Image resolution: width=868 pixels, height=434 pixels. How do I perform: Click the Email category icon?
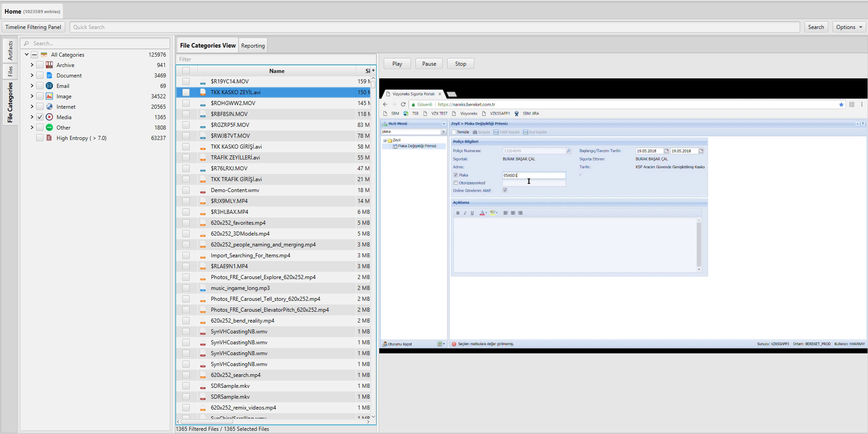pyautogui.click(x=49, y=86)
